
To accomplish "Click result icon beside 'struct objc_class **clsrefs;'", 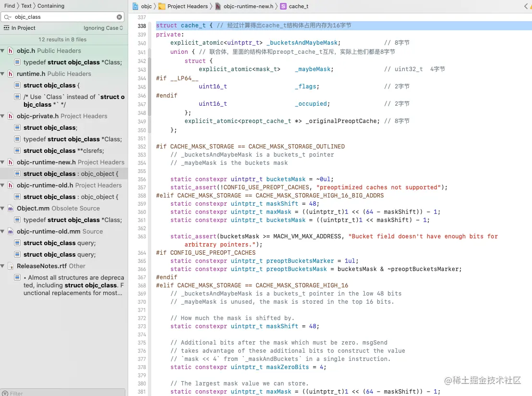I will 17,150.
